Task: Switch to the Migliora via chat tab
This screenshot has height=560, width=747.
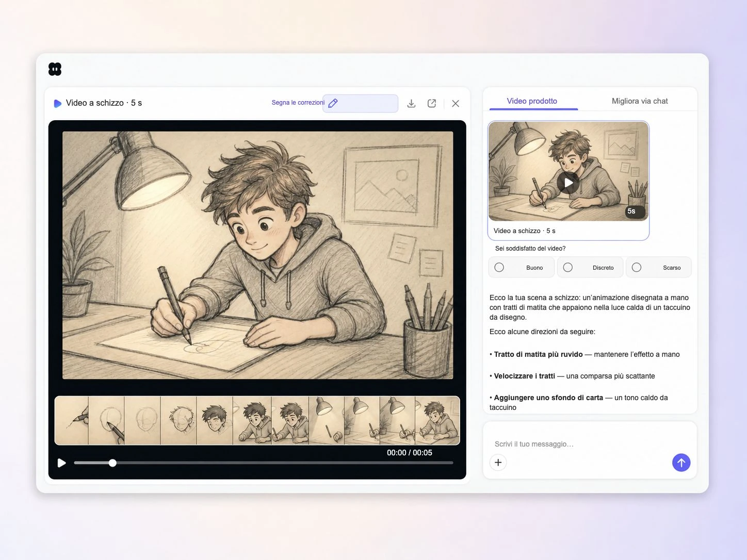Action: point(640,101)
